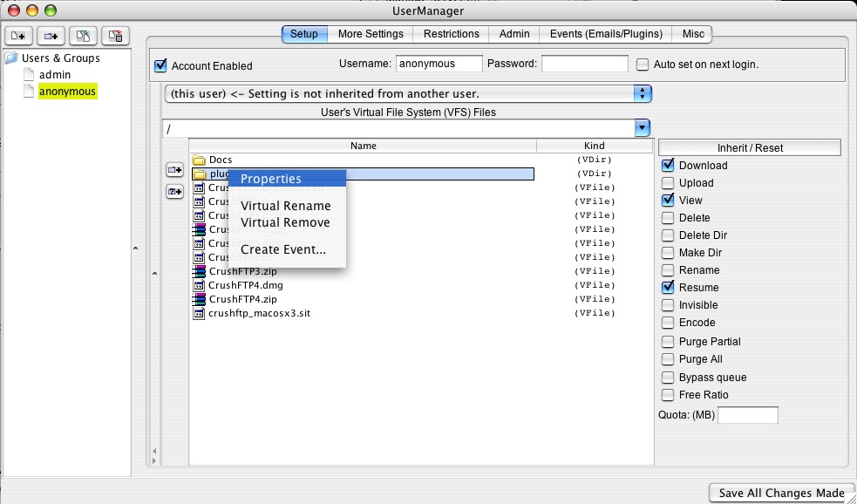Screen dimensions: 857x504
Task: Click the delete user trash icon
Action: coord(115,36)
